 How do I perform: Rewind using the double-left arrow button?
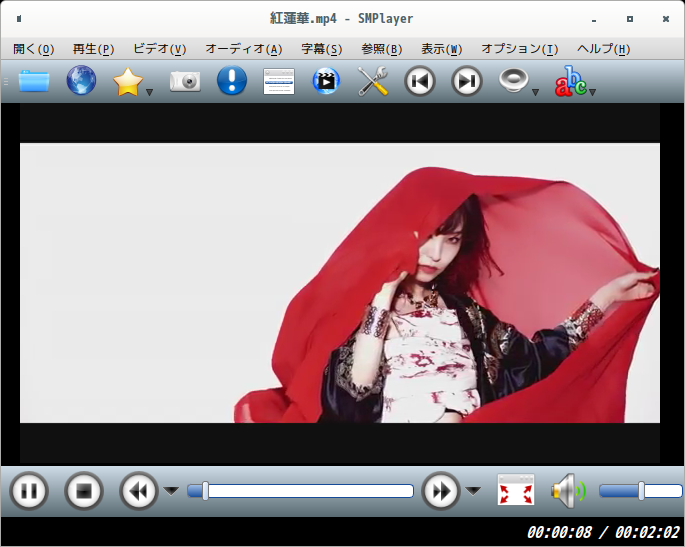click(139, 491)
